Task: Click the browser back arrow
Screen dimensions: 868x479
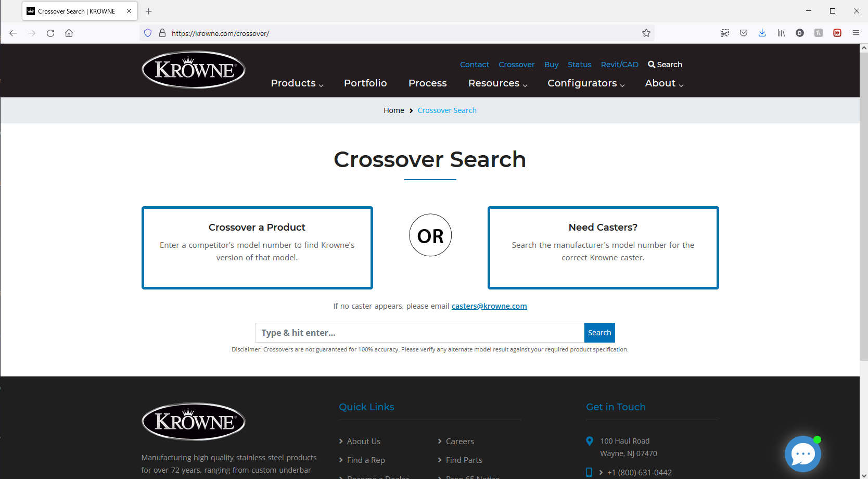Action: [13, 33]
